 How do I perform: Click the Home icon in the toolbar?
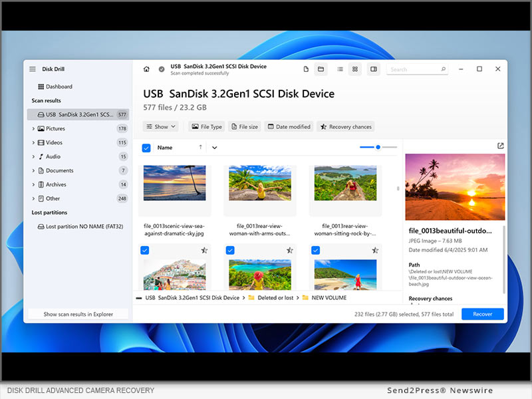click(146, 69)
